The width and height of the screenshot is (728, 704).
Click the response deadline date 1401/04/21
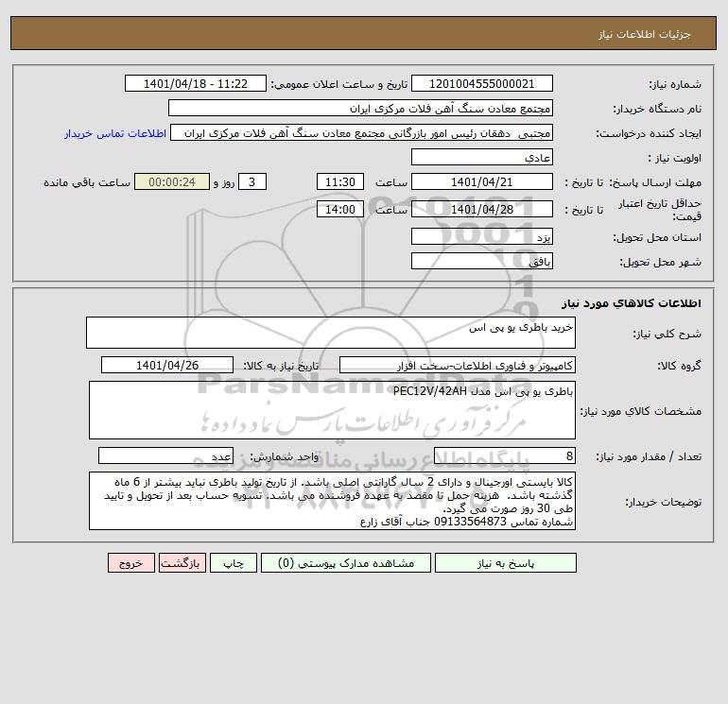pos(482,182)
